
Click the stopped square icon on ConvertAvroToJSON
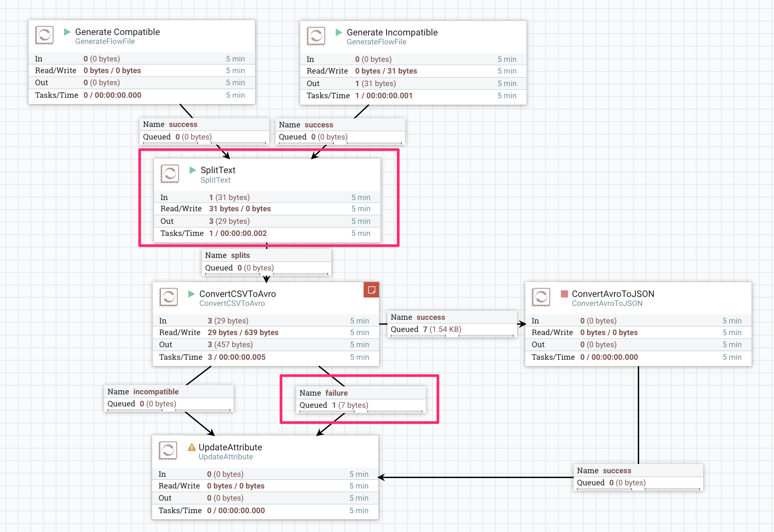(x=564, y=294)
